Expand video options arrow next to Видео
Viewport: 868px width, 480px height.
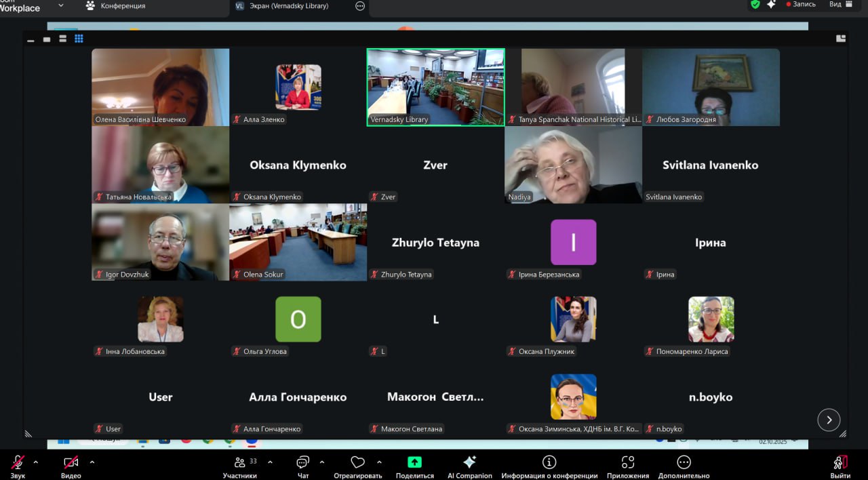click(92, 462)
